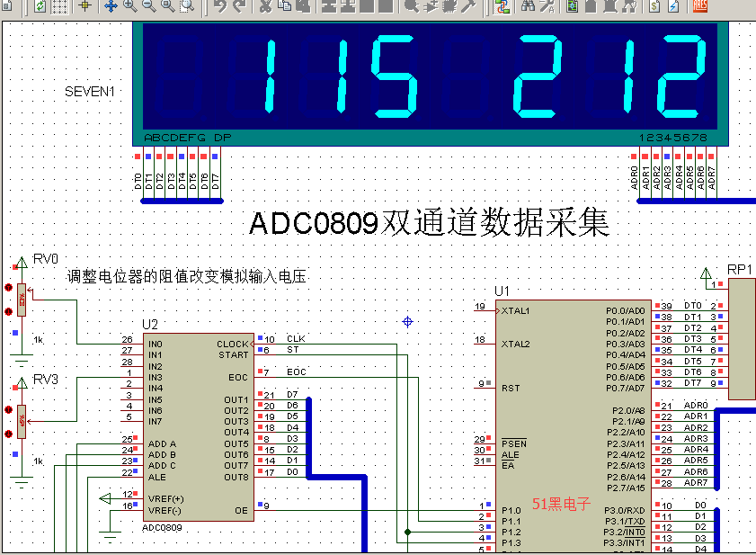Viewport: 756px width, 555px height.
Task: Click the RST pin label on U1
Action: click(511, 388)
